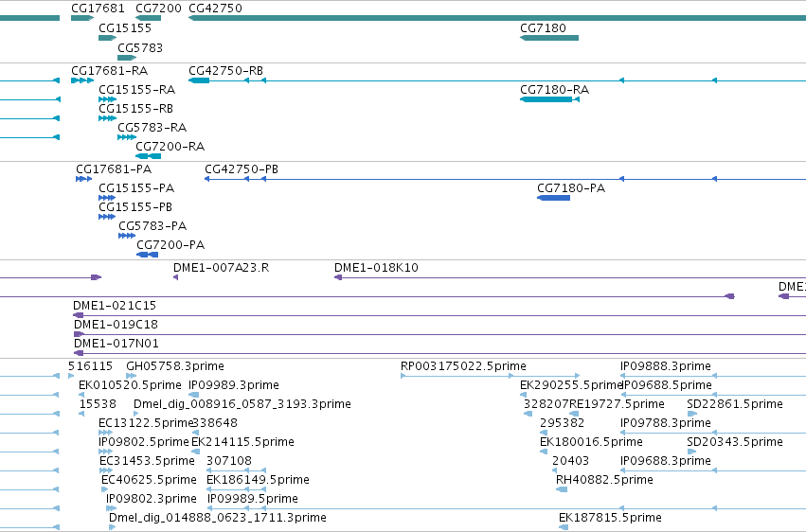806x532 pixels.
Task: Select the DME1-017N01 feature label
Action: pos(116,344)
